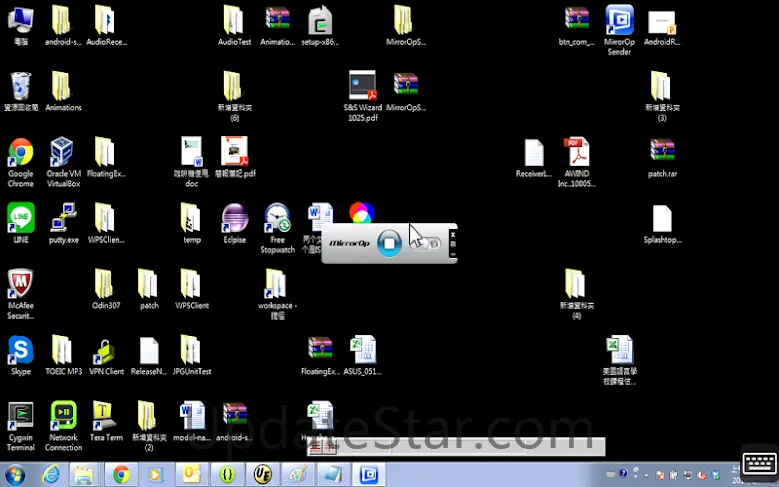Open the TOEIC MP3 folder
Screen dimensions: 779x487
click(63, 355)
